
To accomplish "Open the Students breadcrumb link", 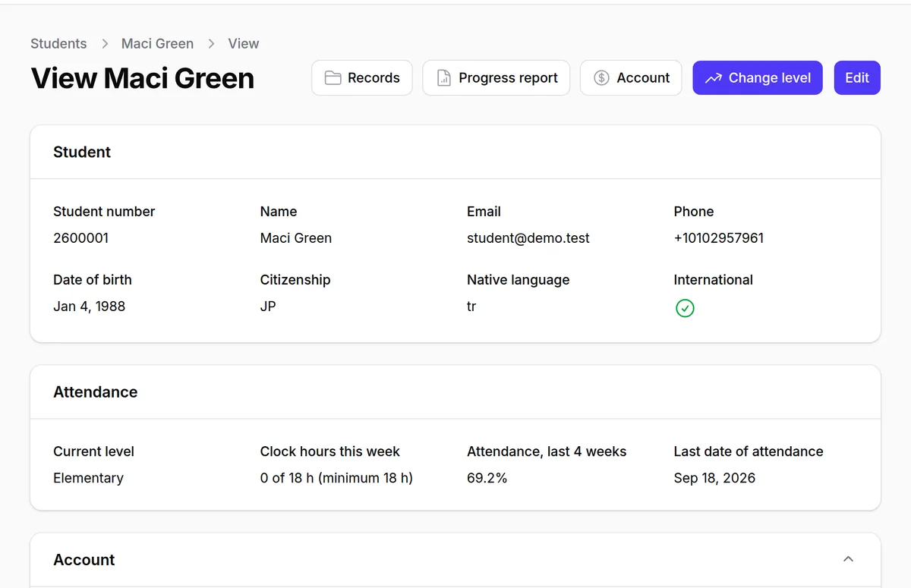I will (58, 43).
